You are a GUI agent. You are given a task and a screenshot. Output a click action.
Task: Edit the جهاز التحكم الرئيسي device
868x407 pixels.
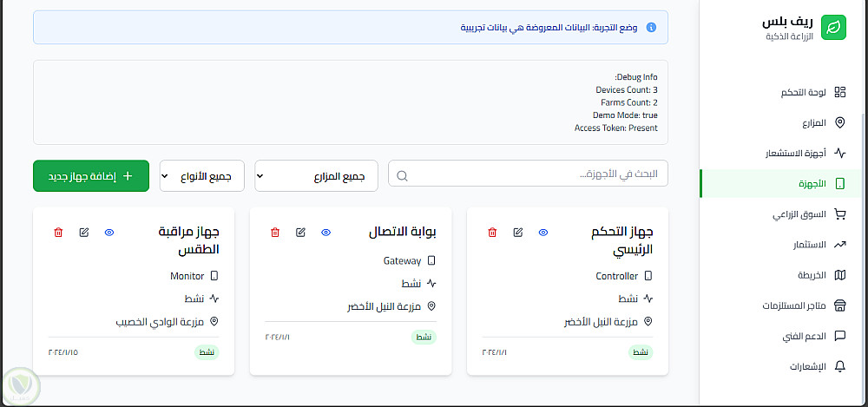(x=517, y=233)
